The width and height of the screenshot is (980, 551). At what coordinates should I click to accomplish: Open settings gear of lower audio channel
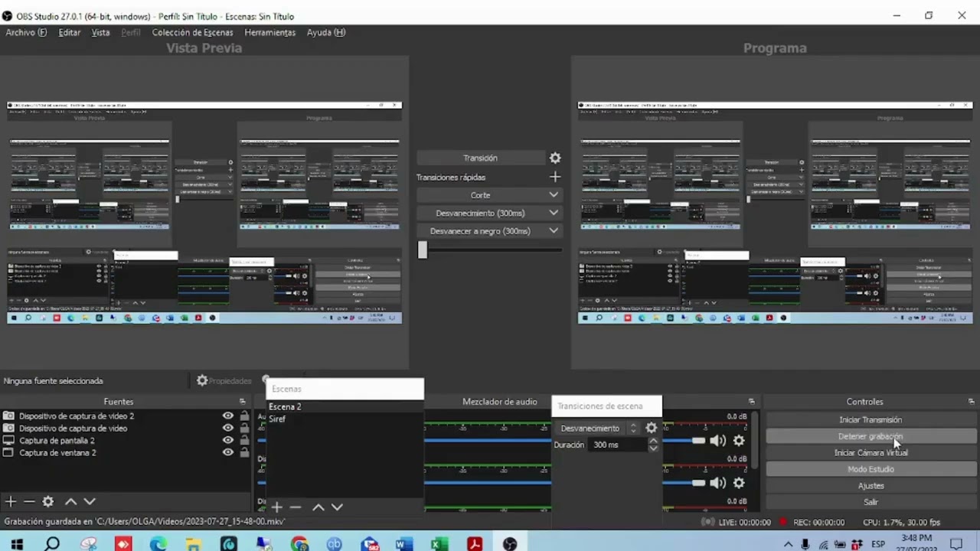point(739,483)
